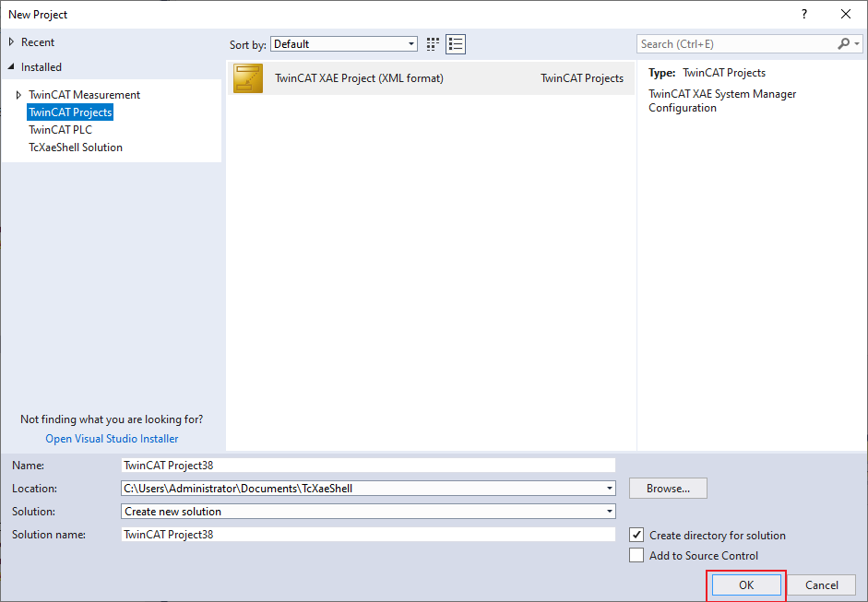Open Visual Studio Installer link
This screenshot has height=602, width=868.
point(112,438)
